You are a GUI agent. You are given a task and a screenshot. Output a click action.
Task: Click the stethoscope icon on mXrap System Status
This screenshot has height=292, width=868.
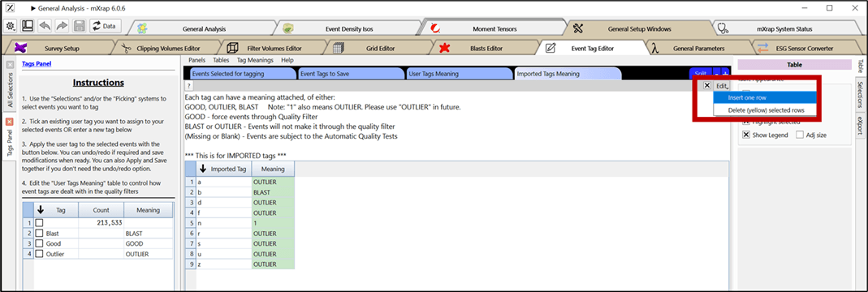[x=722, y=28]
